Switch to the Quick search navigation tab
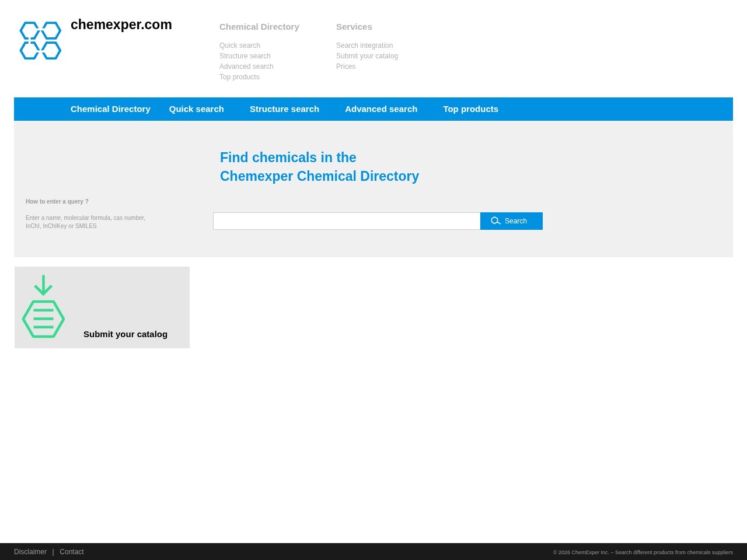This screenshot has height=560, width=747. [196, 109]
